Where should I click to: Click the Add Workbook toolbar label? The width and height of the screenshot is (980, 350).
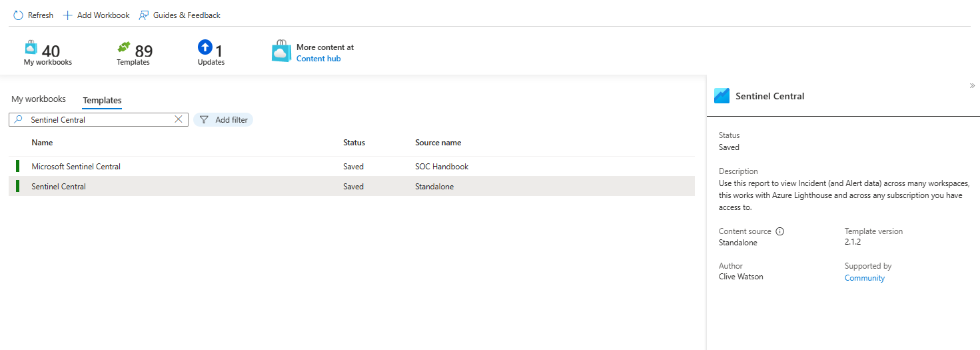[103, 15]
